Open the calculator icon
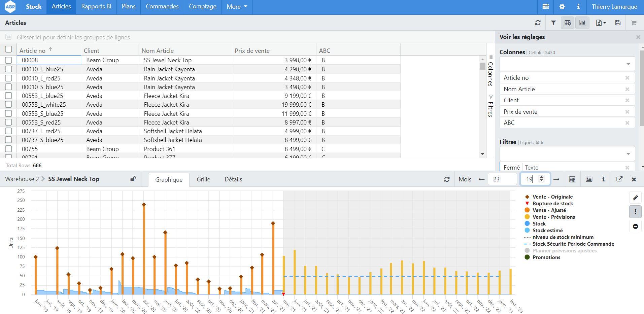This screenshot has height=314, width=644. (572, 179)
